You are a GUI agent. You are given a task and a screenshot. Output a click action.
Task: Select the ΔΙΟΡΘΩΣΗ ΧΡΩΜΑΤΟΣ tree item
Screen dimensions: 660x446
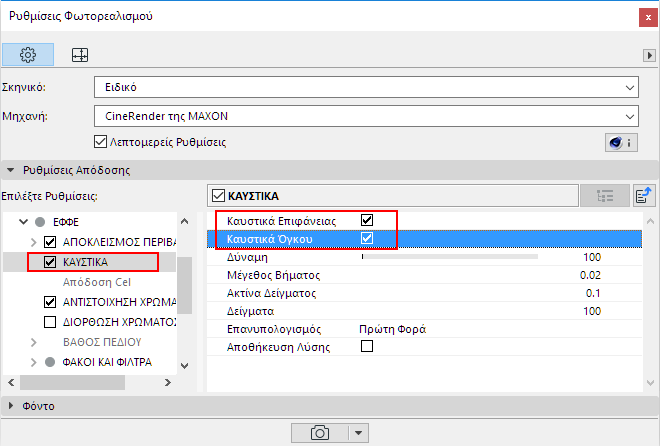point(120,322)
